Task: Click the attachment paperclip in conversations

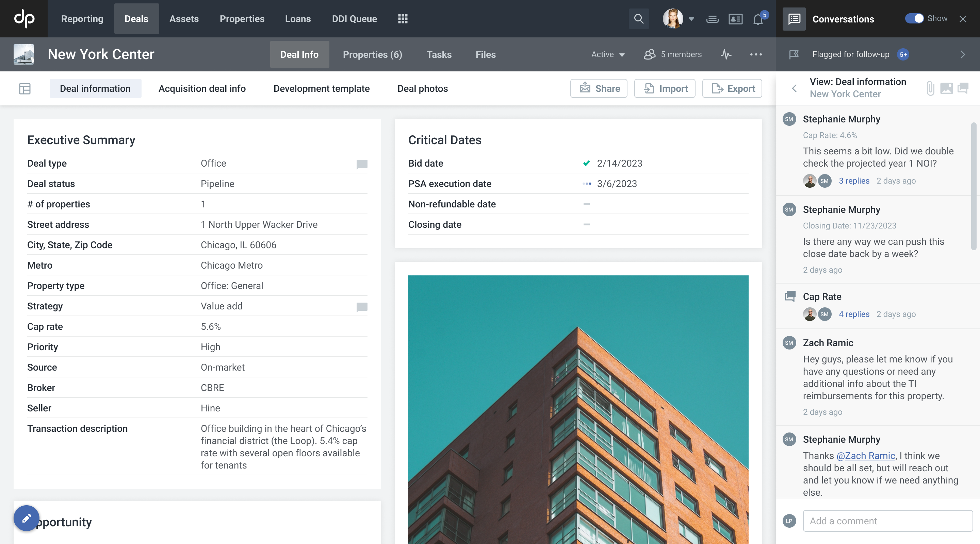Action: pyautogui.click(x=930, y=88)
